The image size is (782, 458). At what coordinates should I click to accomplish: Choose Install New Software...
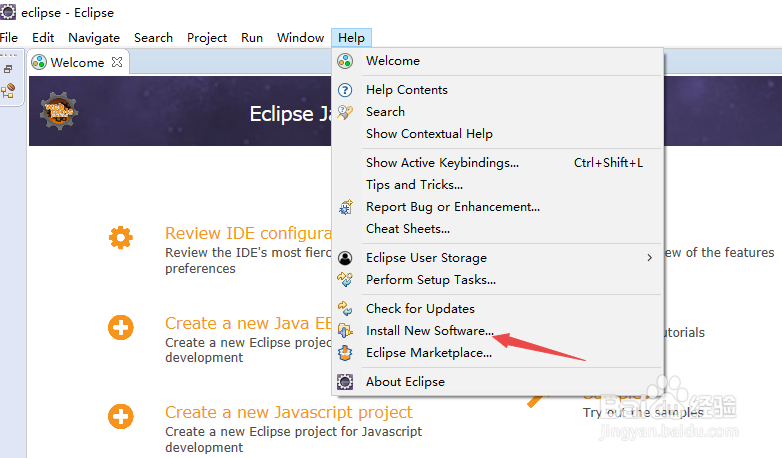[x=498, y=330]
